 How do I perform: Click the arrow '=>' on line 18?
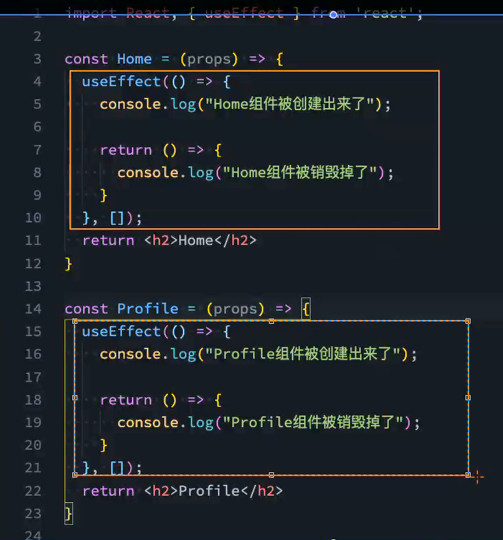pos(196,400)
